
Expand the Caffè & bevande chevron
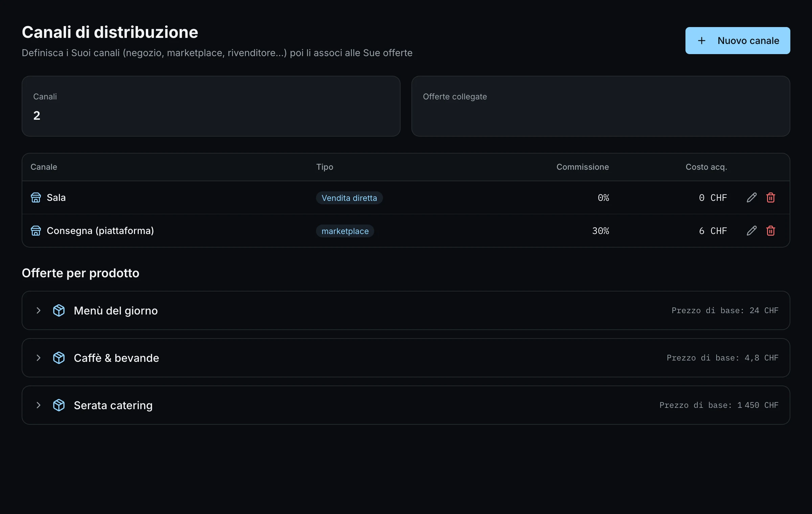coord(38,358)
